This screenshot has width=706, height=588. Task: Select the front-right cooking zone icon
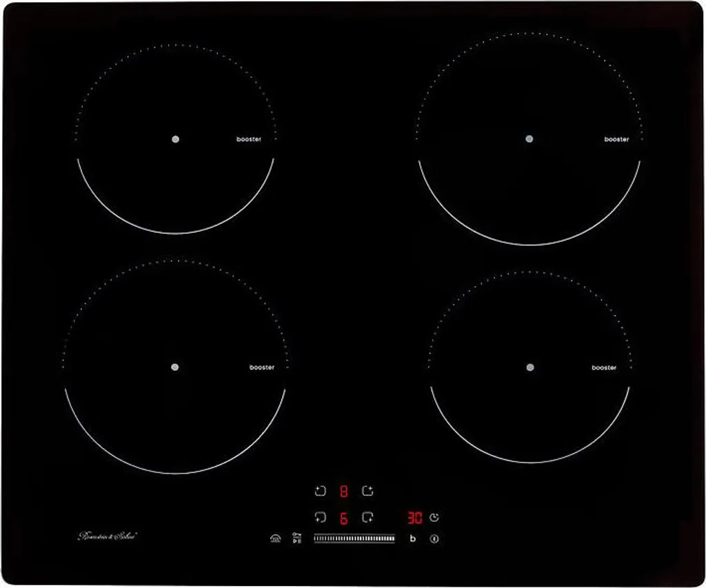point(368,517)
